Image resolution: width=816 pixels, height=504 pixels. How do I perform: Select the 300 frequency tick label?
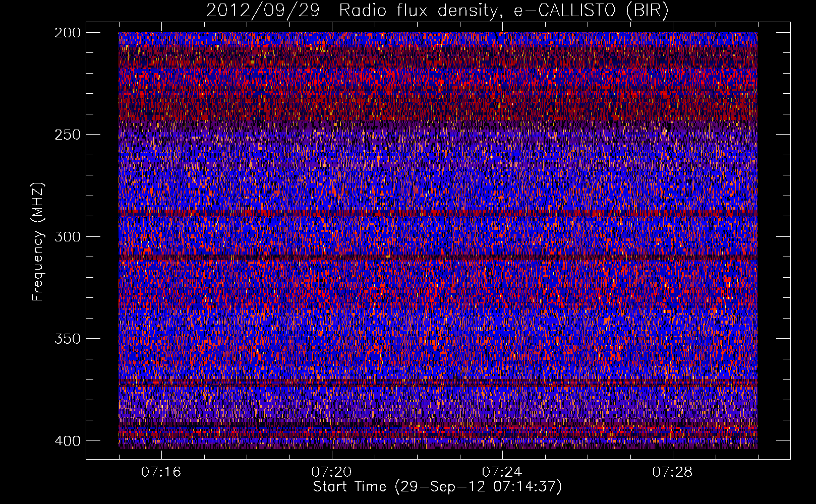coord(67,237)
